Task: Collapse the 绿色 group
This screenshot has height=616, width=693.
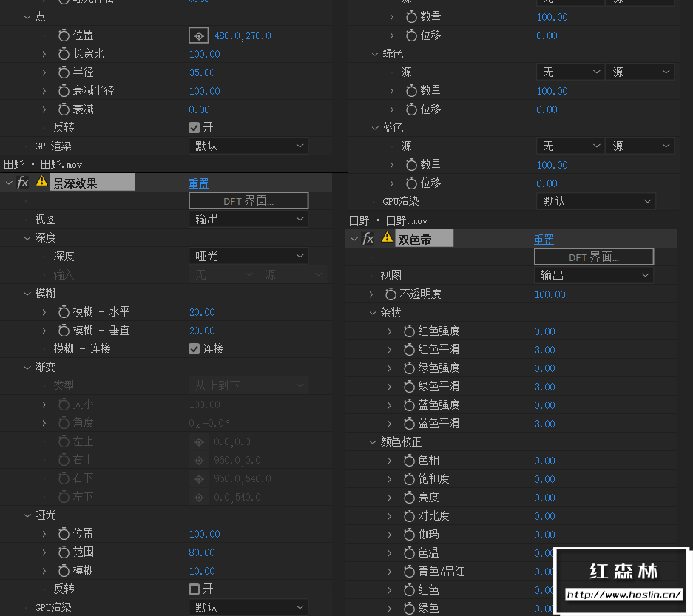Action: pyautogui.click(x=375, y=54)
